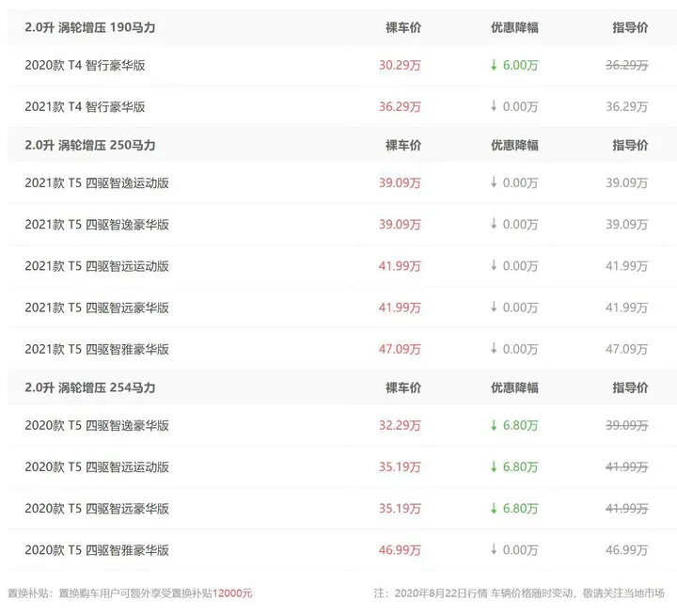This screenshot has width=677, height=616.
Task: Click 指导价 column header in 190马力 section
Action: 630,27
